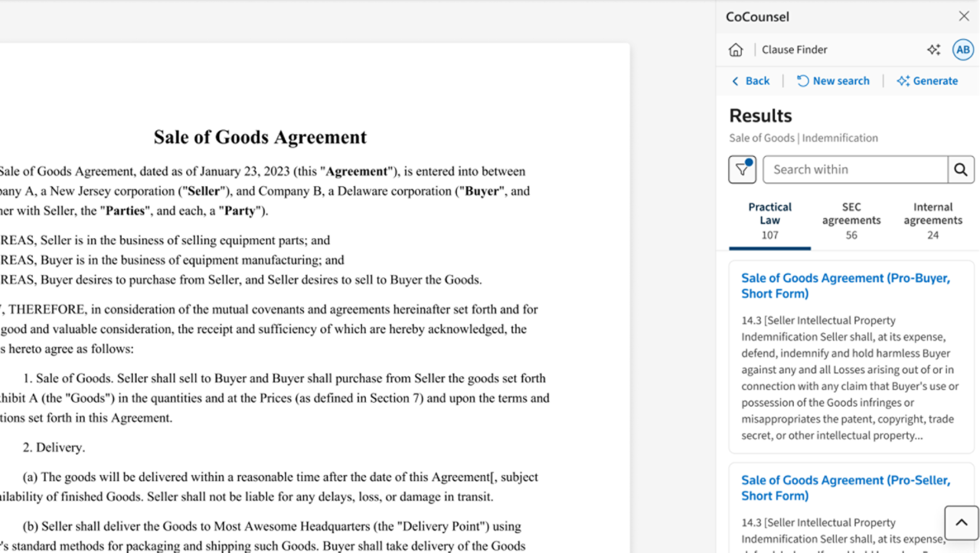Click the '2. Delivery.' section heading
The height and width of the screenshot is (553, 980).
coord(54,447)
